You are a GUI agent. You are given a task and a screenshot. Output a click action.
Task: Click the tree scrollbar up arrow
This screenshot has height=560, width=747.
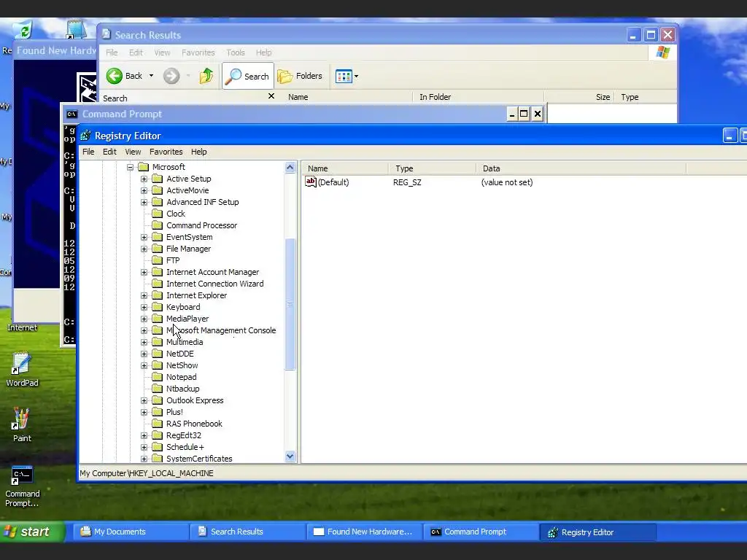tap(290, 167)
